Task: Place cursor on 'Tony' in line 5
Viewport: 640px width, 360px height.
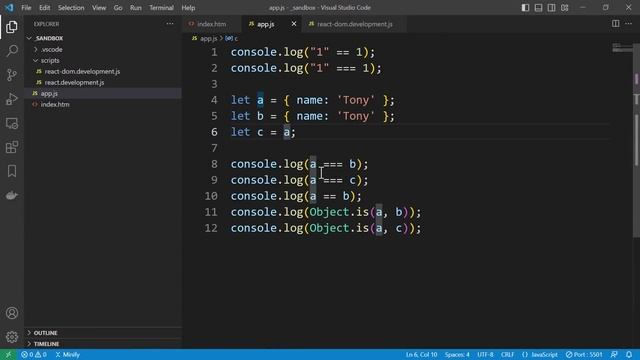Action: click(x=356, y=116)
